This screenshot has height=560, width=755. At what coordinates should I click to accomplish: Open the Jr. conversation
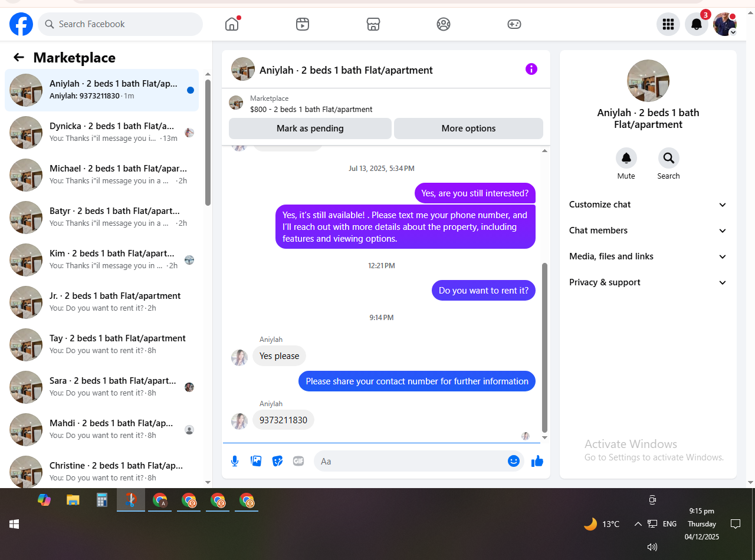coord(102,302)
